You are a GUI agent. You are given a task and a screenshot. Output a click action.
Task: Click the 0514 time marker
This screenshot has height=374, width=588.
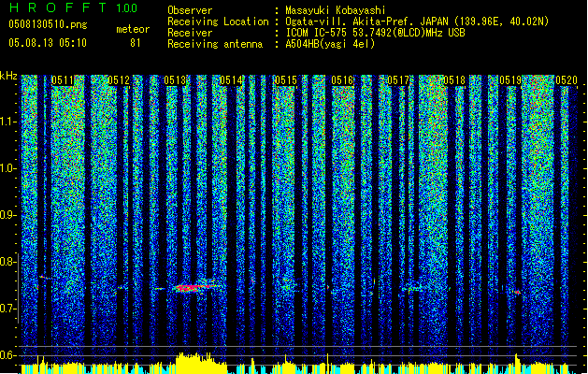(231, 80)
